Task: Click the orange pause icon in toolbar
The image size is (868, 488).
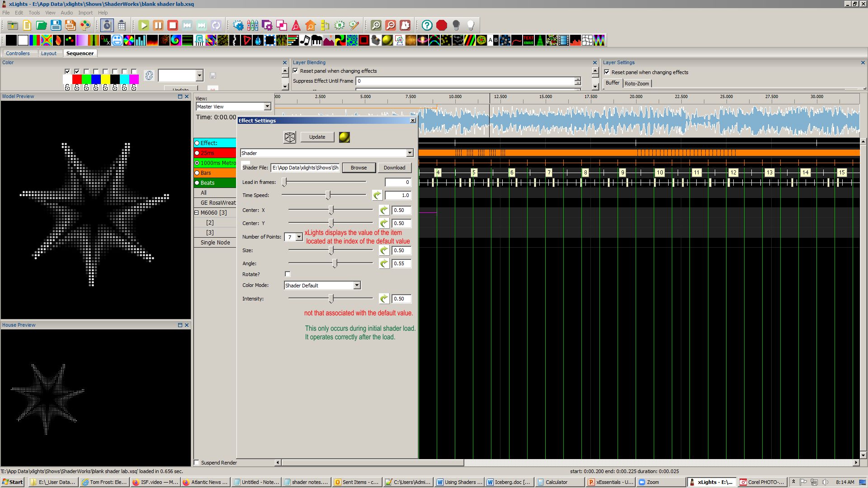Action: (x=158, y=25)
